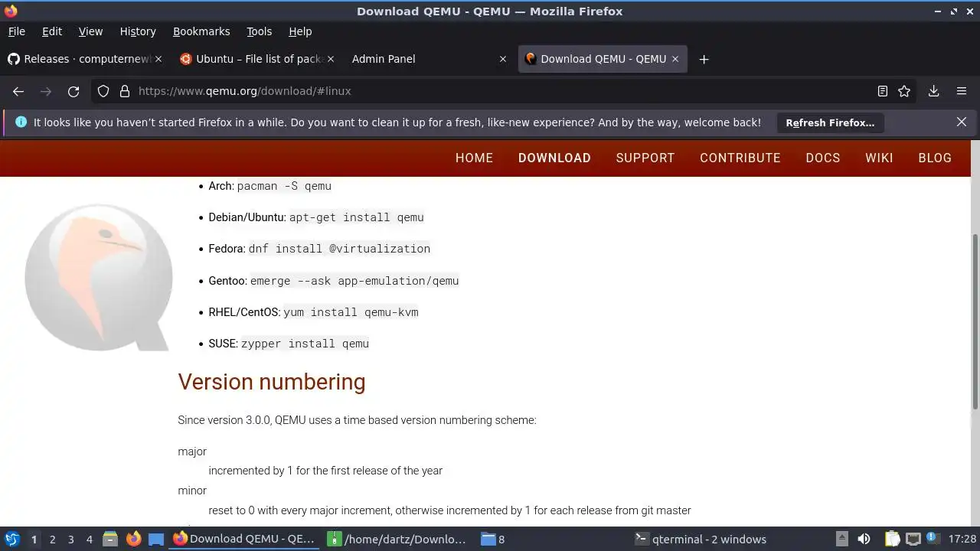
Task: Click 'zypper install qemu' command text
Action: pos(305,344)
